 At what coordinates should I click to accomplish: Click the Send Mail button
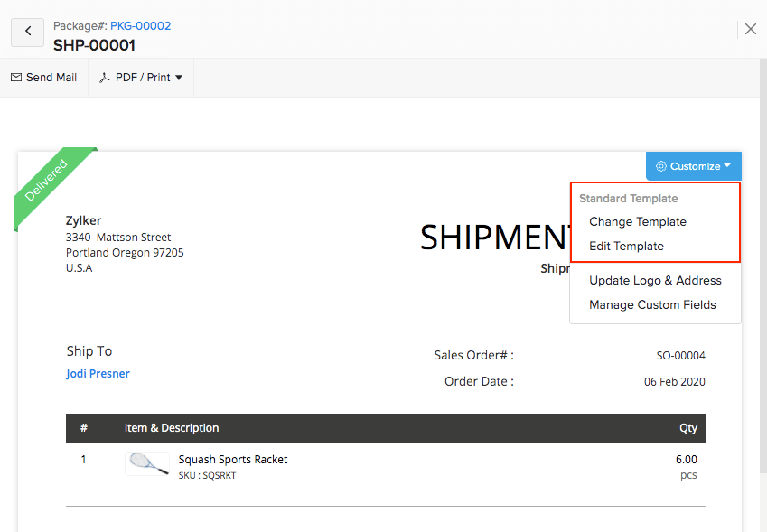(x=43, y=77)
